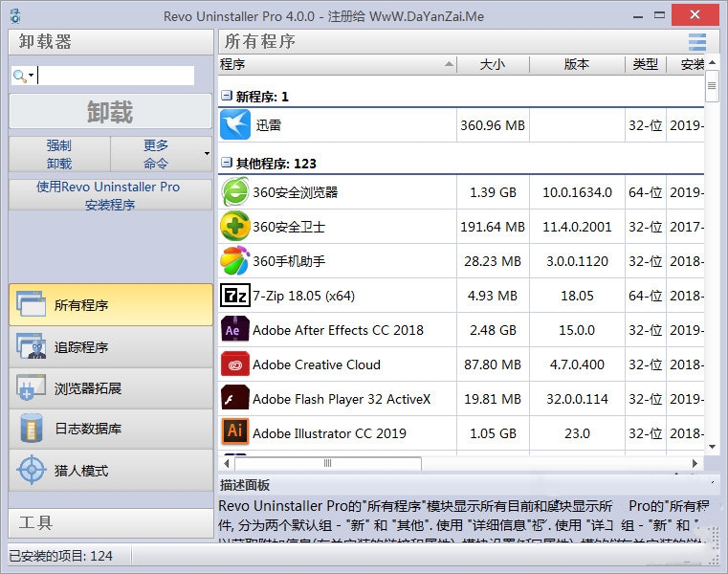Click the 1.39 GB size cell

point(493,192)
